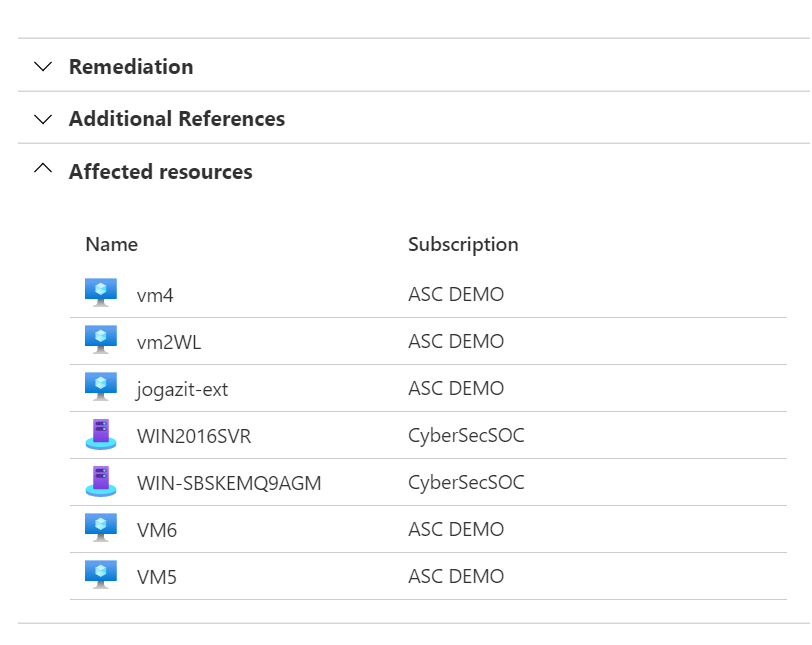This screenshot has width=812, height=645.
Task: Sort by the Name column header
Action: point(111,244)
